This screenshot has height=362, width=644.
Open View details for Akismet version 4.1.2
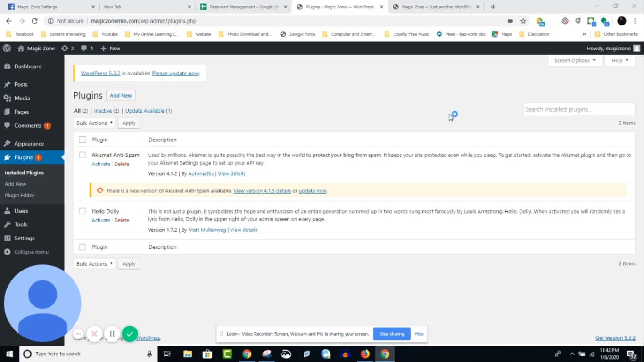point(231,173)
